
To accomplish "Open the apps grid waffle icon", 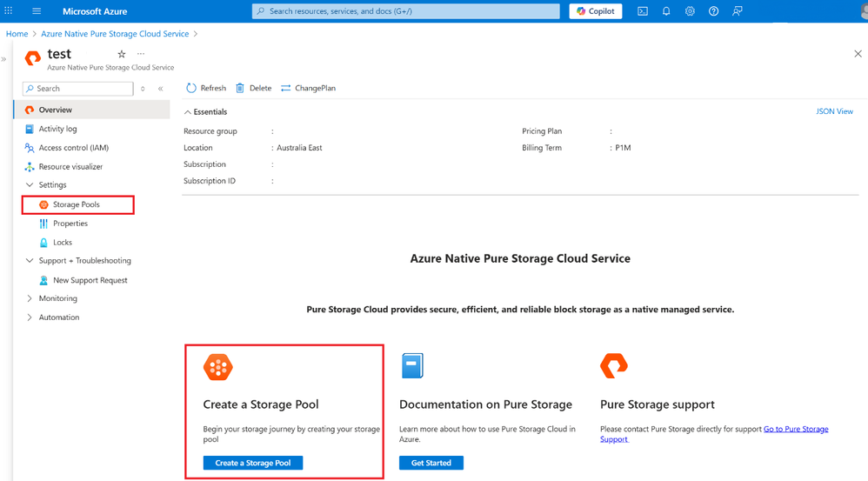I will 9,11.
